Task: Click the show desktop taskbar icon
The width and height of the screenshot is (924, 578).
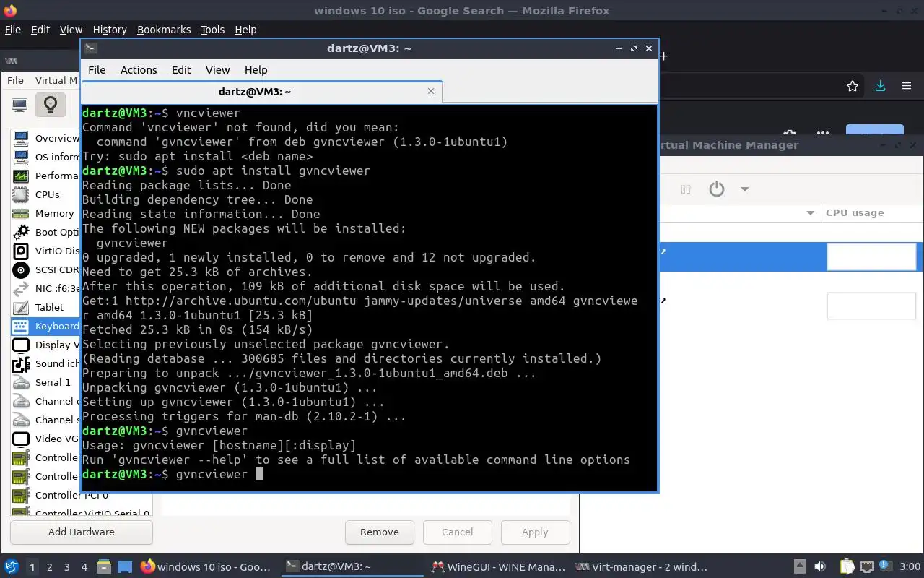Action: pyautogui.click(x=125, y=566)
